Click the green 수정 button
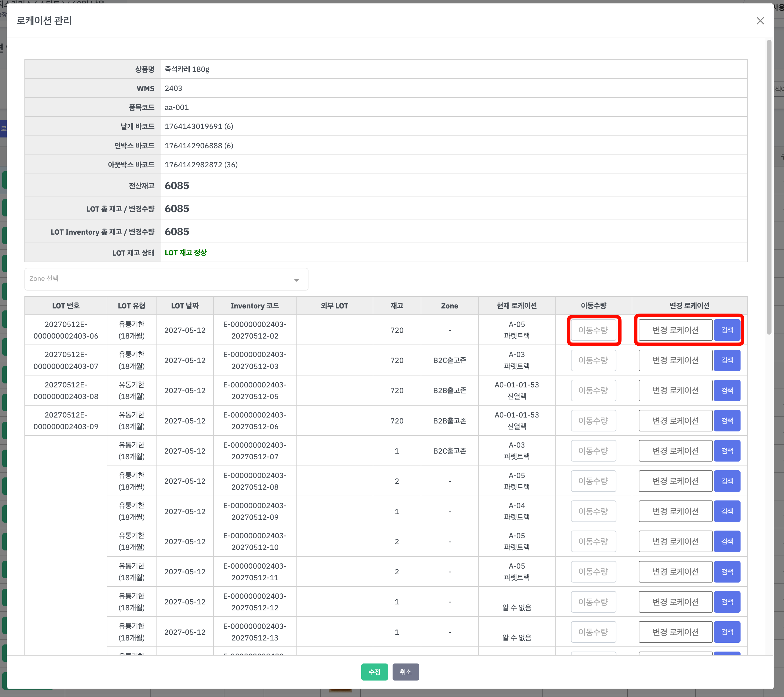The image size is (784, 697). pos(374,672)
